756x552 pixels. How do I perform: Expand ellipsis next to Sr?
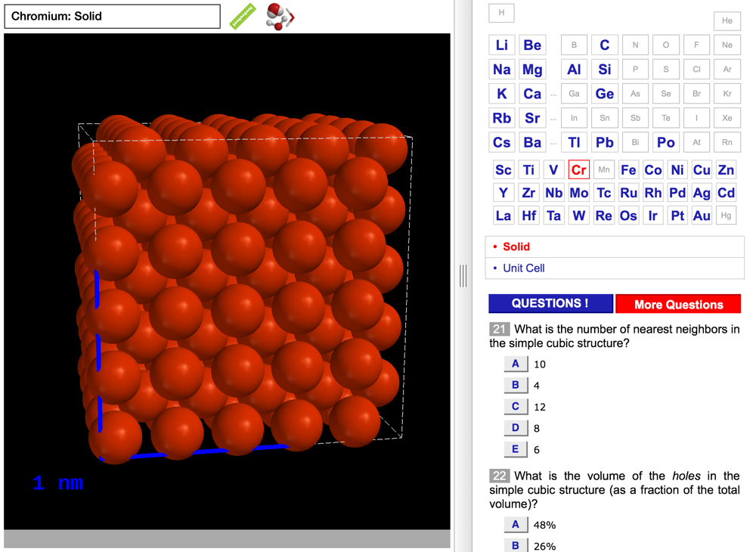pyautogui.click(x=553, y=119)
